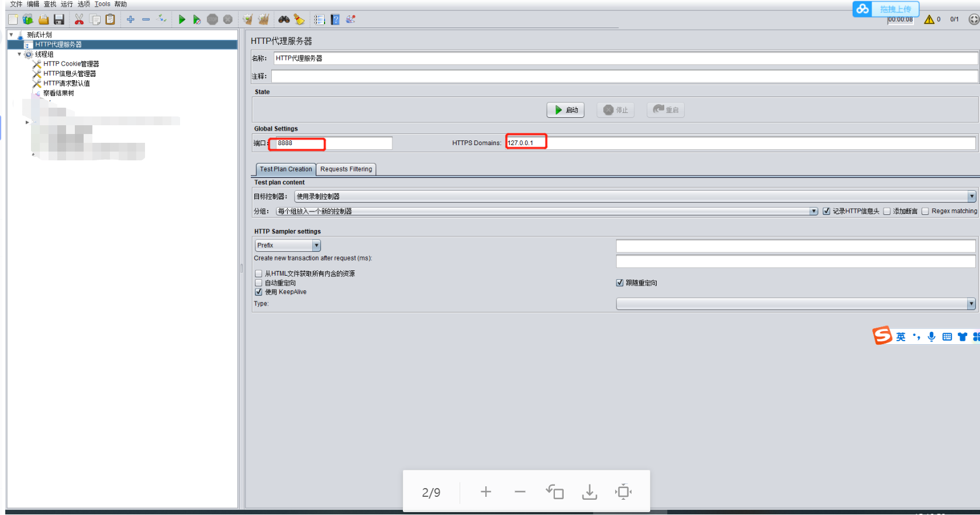Open the 查找 menu
The image size is (980, 515).
point(50,4)
